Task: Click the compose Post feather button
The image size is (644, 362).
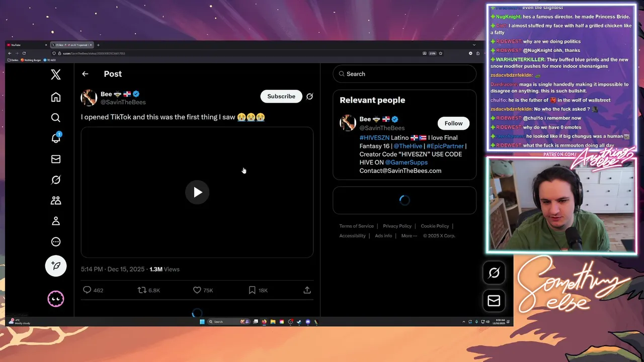Action: point(56,265)
